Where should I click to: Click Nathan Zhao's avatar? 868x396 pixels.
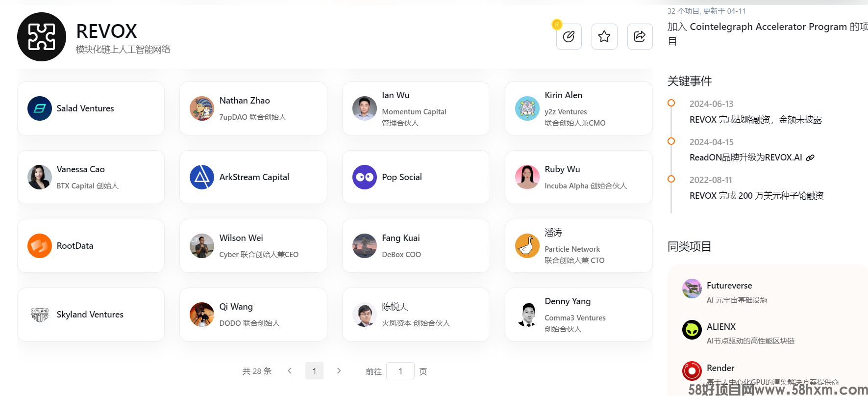coord(202,108)
